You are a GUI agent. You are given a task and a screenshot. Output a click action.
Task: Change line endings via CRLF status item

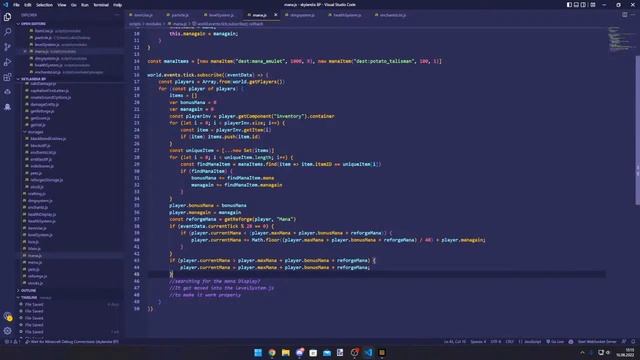[x=509, y=342]
